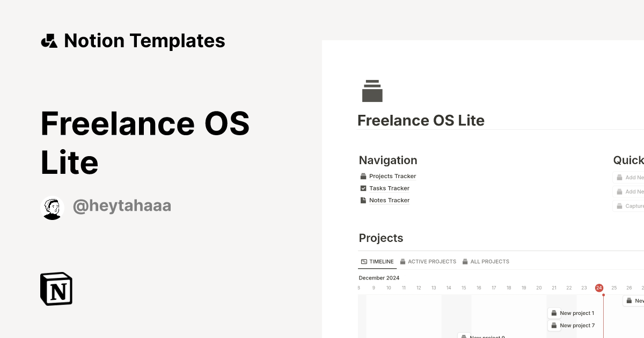Screen dimensions: 644x338
Task: Select the TIMELINE view
Action: pos(377,261)
